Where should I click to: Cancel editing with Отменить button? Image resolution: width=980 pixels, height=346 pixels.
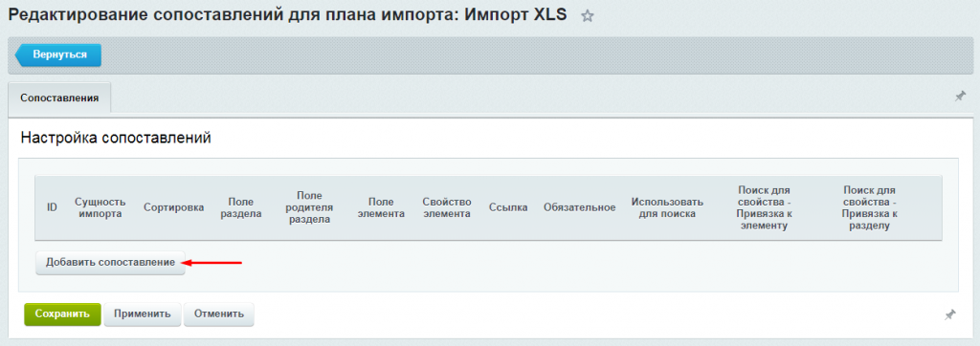219,314
